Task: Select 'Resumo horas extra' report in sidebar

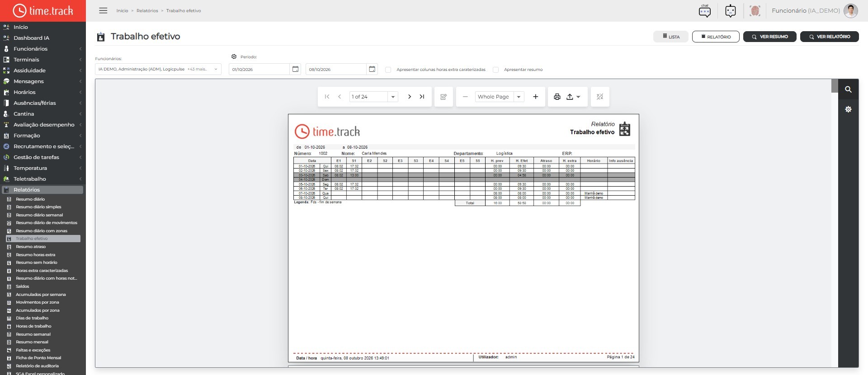Action: tap(35, 255)
